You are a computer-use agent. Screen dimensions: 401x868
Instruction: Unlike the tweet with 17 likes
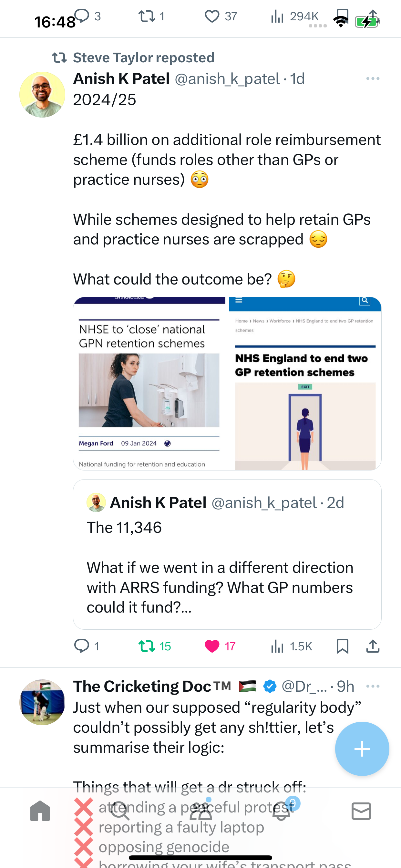212,646
